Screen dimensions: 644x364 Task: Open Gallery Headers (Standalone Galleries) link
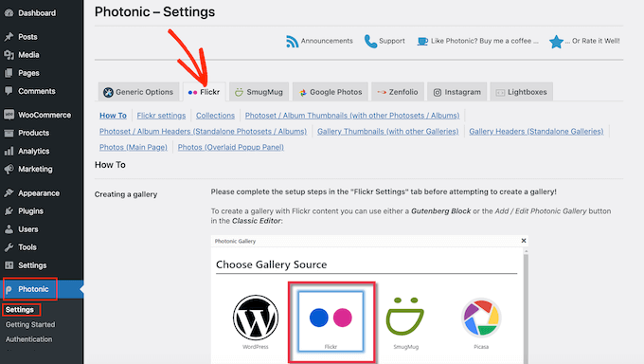pos(536,131)
